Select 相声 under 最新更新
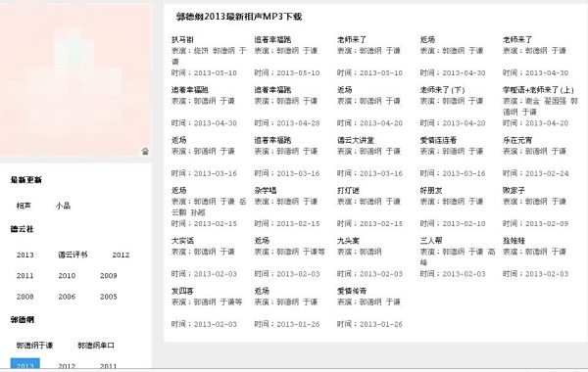Screen dimensions: 588x372 [24, 206]
